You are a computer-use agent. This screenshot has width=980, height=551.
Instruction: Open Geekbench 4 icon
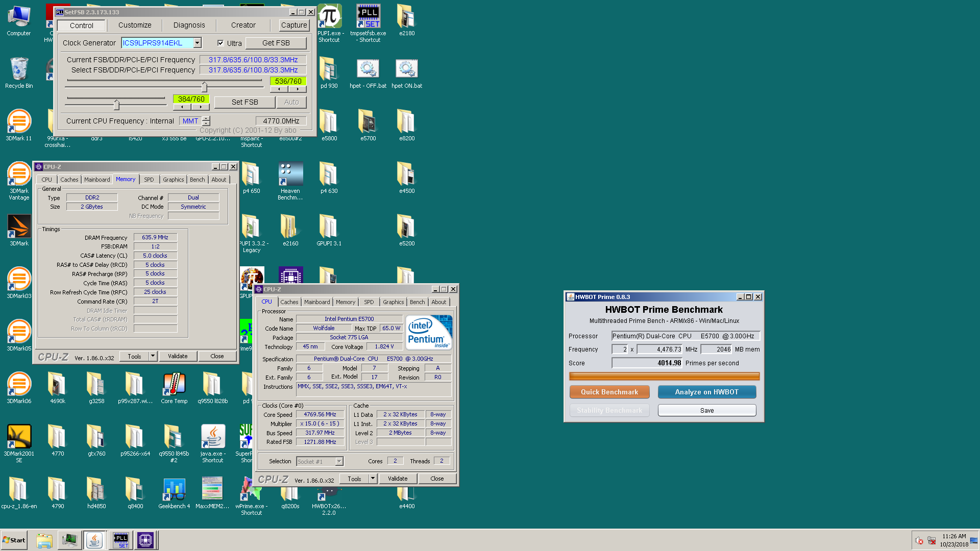click(x=174, y=493)
